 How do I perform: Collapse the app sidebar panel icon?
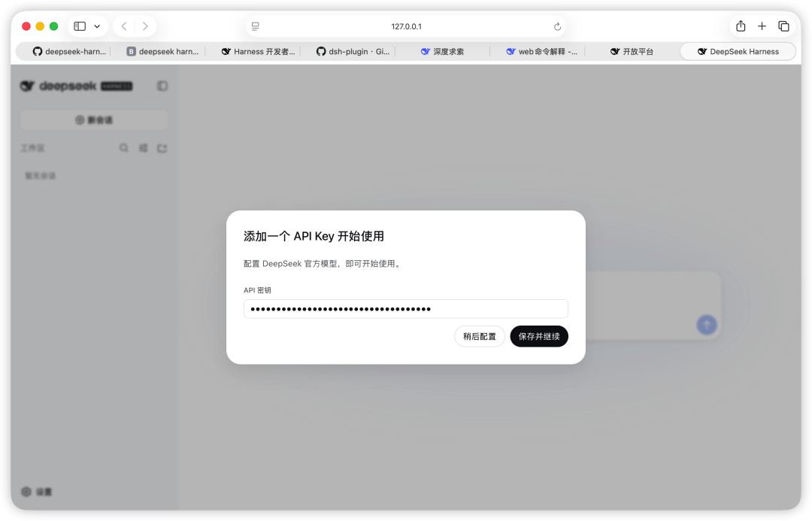pyautogui.click(x=162, y=86)
